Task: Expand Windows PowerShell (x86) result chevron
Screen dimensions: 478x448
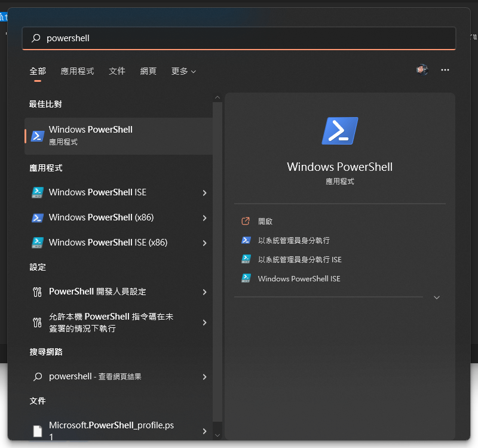Action: pos(204,218)
